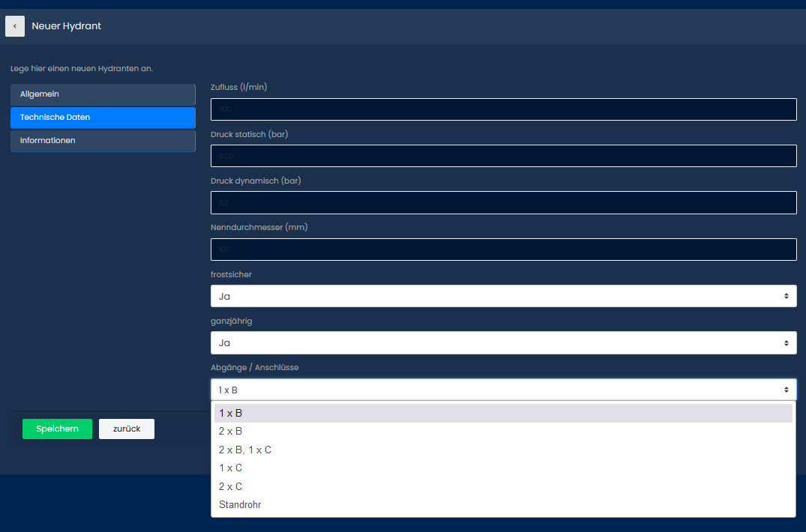Viewport: 806px width, 532px height.
Task: Focus the Druck statisch (bar) field
Action: pos(504,156)
